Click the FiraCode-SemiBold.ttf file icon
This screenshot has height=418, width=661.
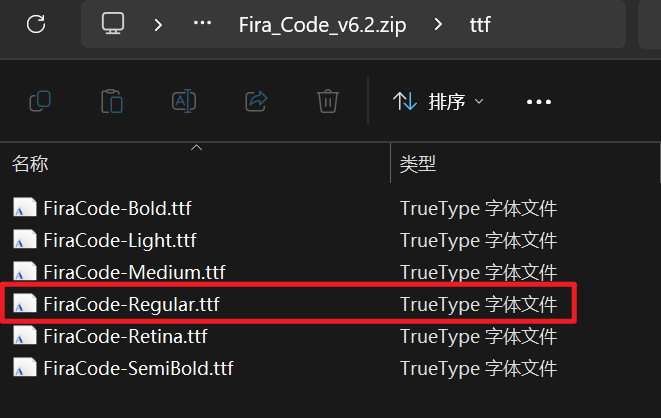point(24,367)
